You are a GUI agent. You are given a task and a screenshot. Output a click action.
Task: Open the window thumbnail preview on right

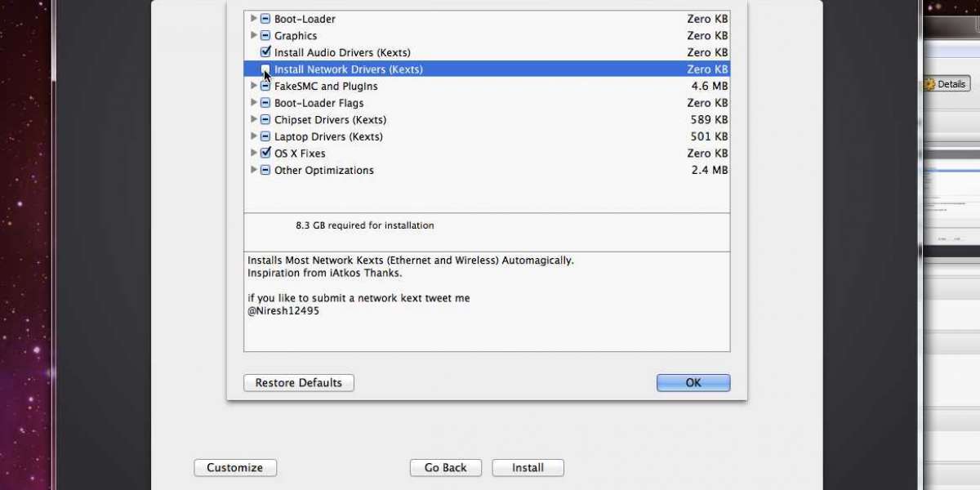[x=951, y=196]
